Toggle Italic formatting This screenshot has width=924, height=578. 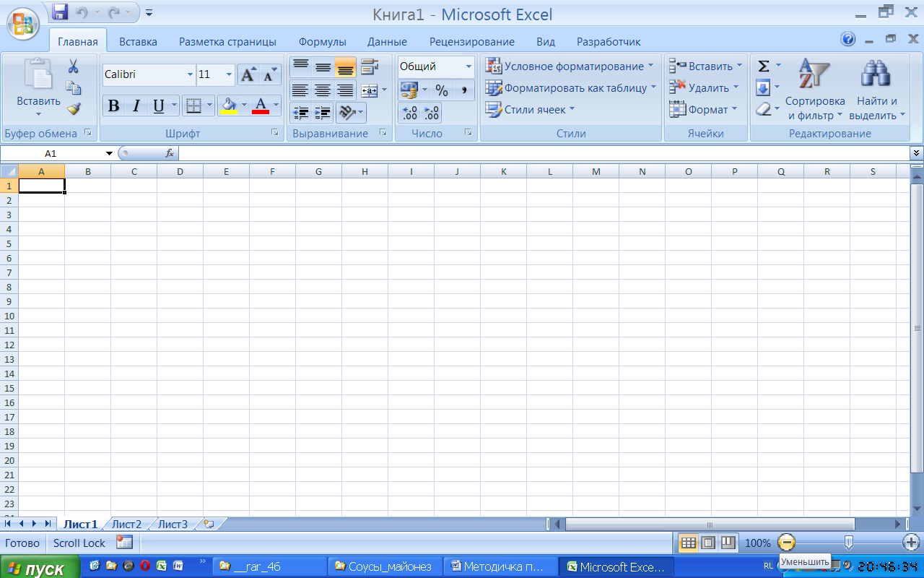pos(136,106)
